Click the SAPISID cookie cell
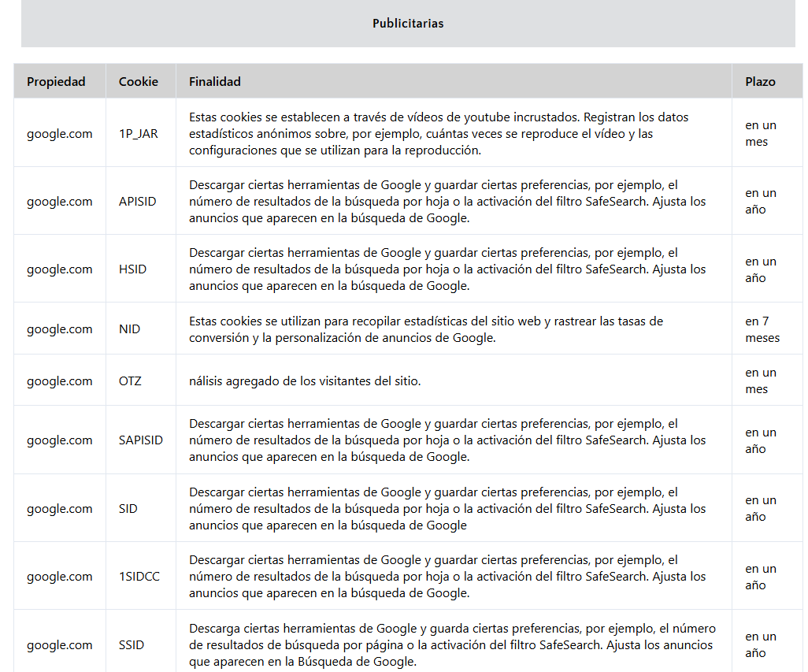Viewport: 808px width, 672px height. pyautogui.click(x=141, y=440)
